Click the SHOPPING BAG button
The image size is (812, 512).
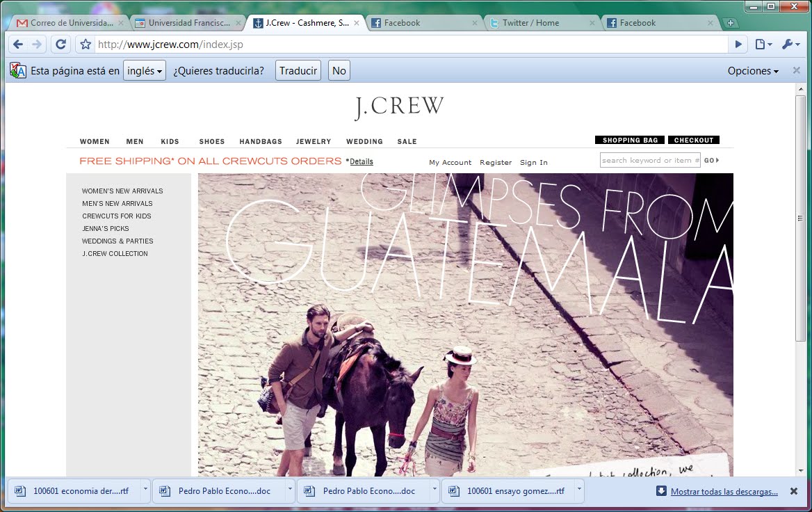pyautogui.click(x=631, y=140)
